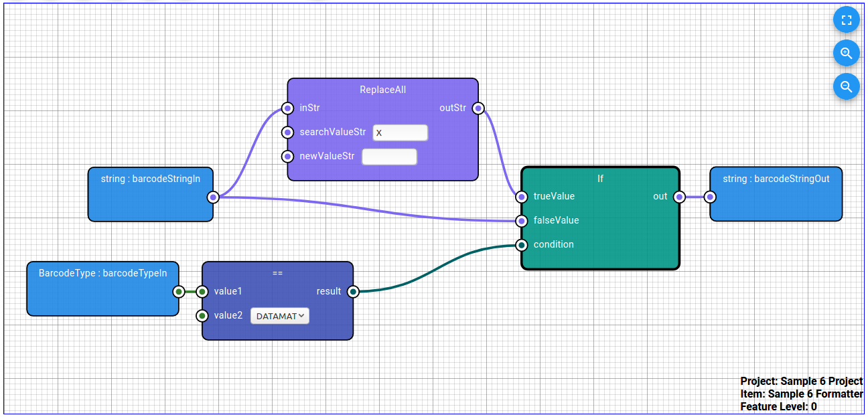Click the falseValue port on the If node
This screenshot has height=417, width=868.
(521, 221)
